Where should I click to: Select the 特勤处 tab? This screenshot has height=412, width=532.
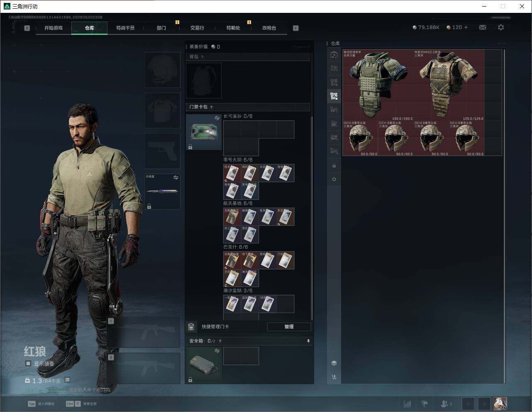click(233, 28)
